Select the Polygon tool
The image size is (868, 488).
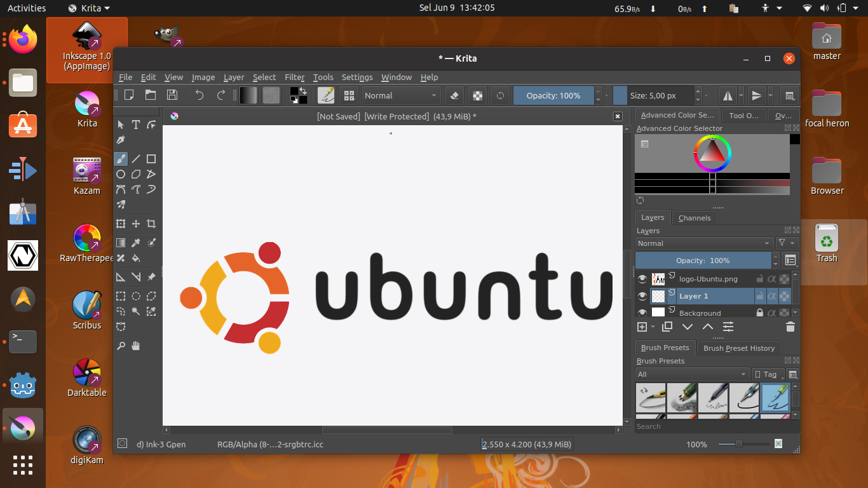coord(136,174)
